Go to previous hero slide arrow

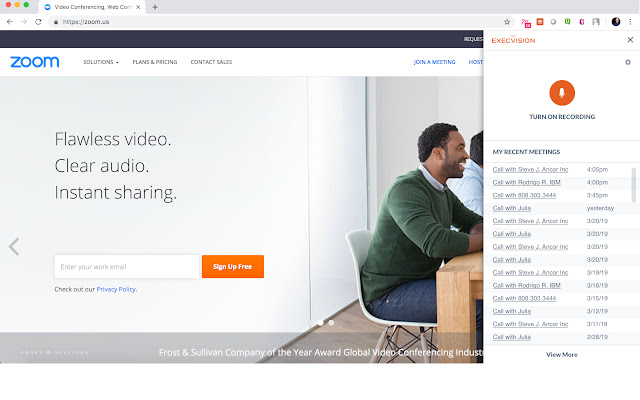pos(14,247)
